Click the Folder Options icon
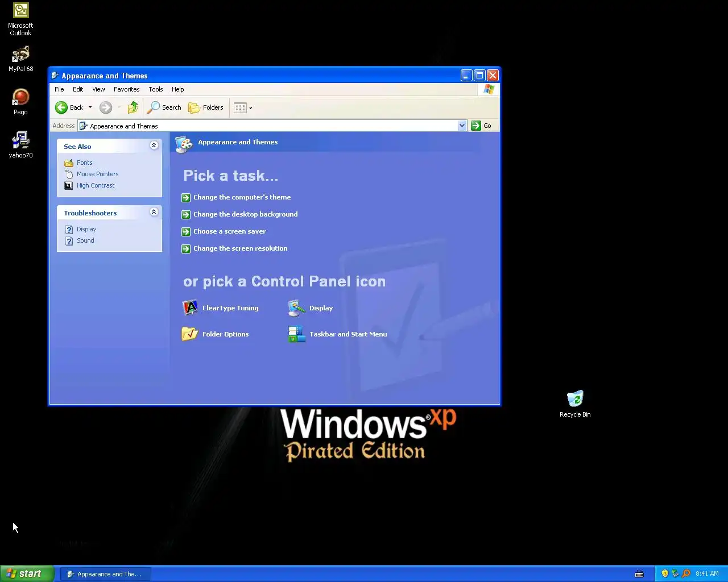Viewport: 728px width, 582px height. [x=190, y=334]
